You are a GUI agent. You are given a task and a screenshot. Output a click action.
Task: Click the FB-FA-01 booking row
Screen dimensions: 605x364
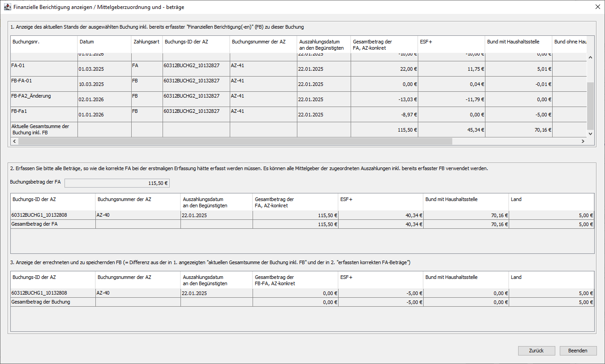tap(44, 84)
